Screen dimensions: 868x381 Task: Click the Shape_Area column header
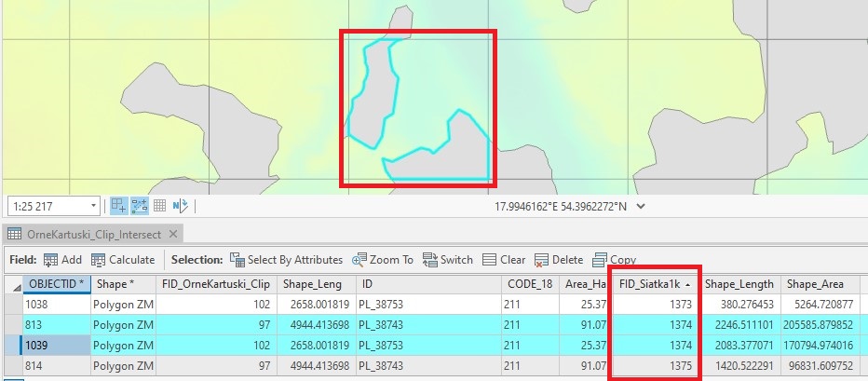pyautogui.click(x=815, y=284)
